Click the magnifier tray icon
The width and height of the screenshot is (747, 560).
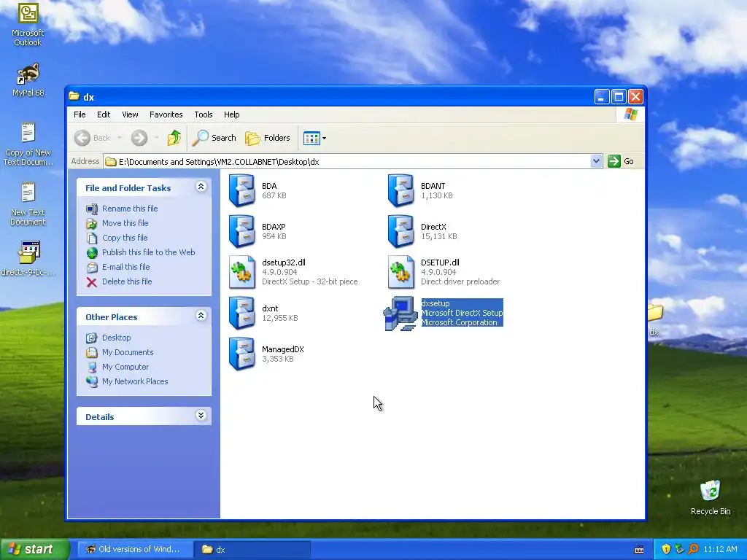(x=693, y=549)
